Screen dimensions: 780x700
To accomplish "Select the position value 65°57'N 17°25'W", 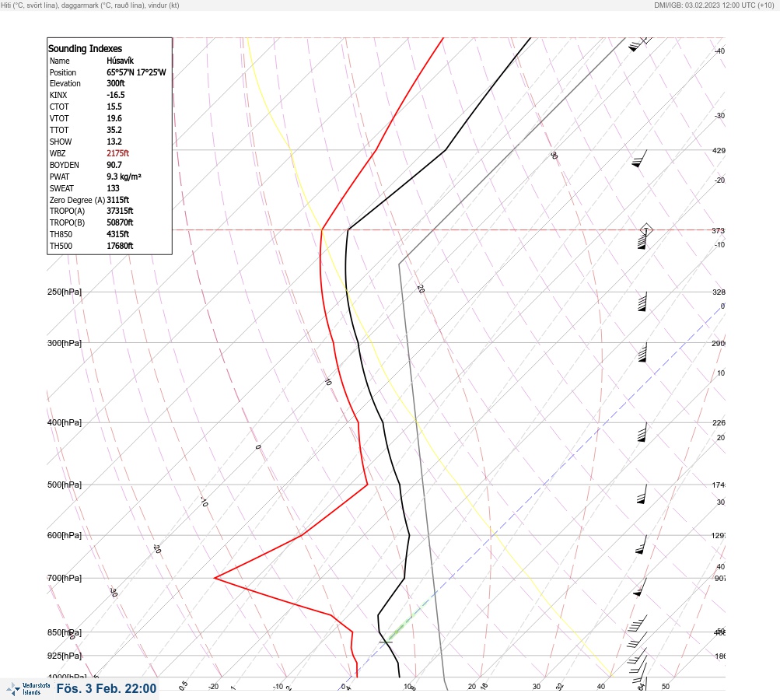I will 136,72.
